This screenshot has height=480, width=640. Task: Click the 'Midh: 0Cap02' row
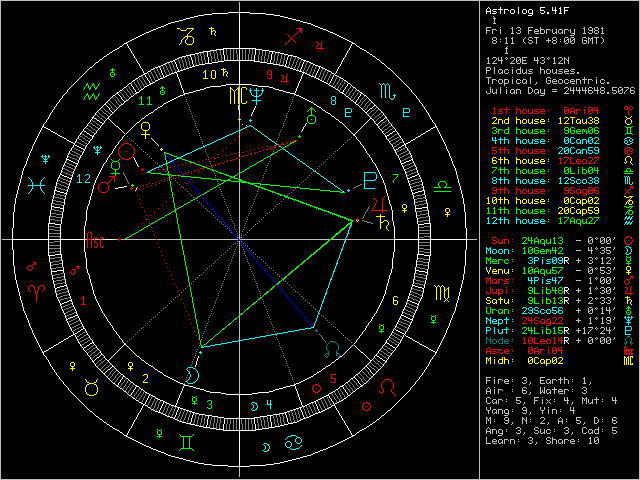tap(560, 361)
